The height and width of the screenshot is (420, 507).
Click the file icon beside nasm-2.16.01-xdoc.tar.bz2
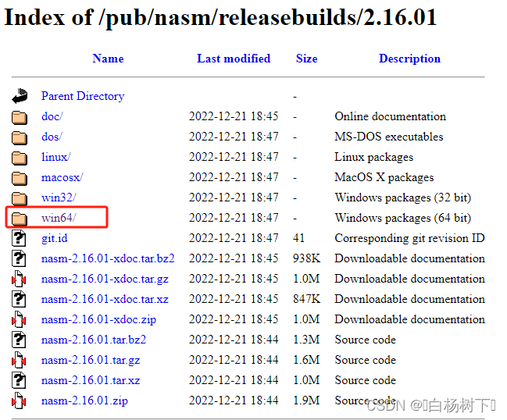(x=19, y=258)
